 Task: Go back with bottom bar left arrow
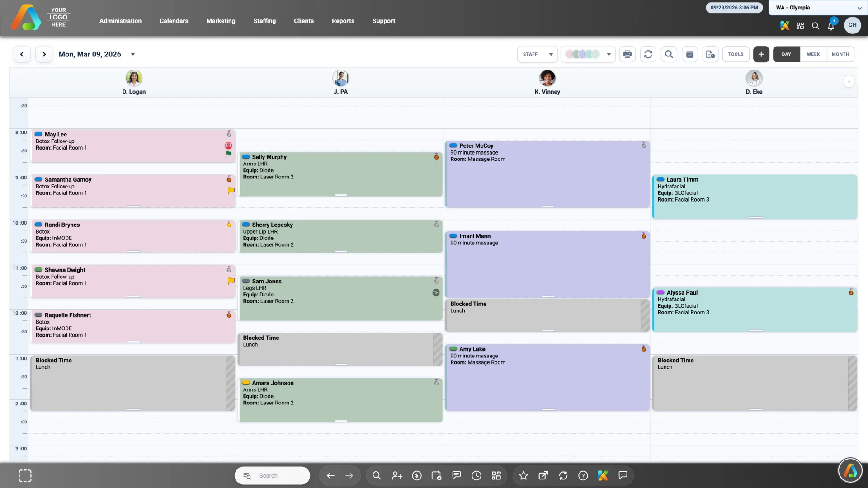(x=330, y=475)
